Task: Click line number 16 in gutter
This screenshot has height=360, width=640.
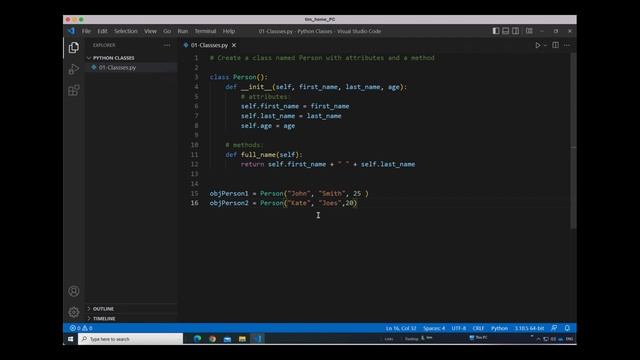Action: [x=194, y=203]
